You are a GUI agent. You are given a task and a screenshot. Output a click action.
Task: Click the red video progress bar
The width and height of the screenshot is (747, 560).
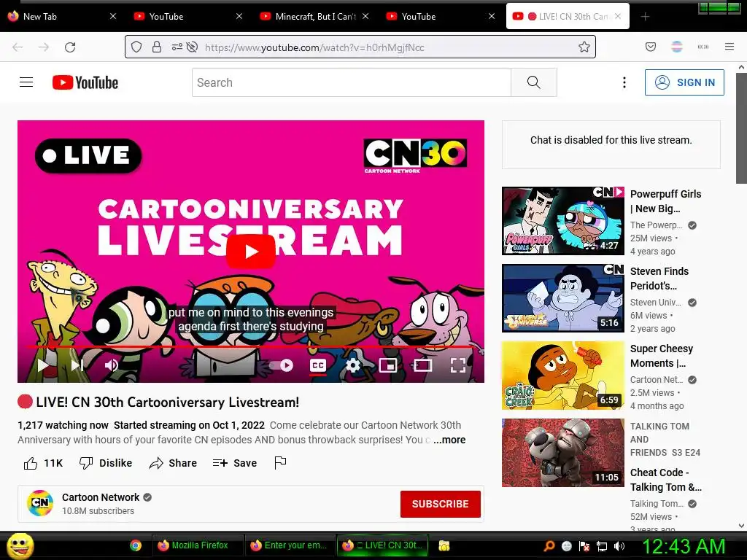(x=251, y=347)
